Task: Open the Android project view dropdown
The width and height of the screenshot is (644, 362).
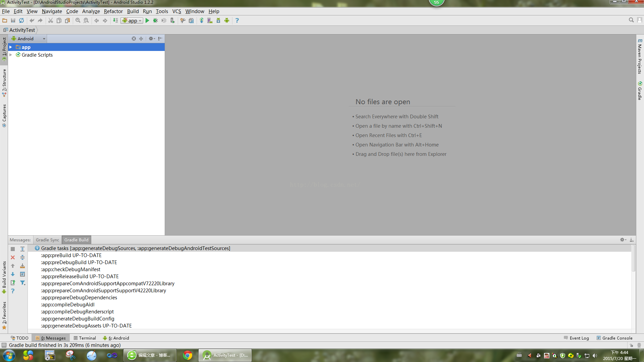Action: click(29, 39)
